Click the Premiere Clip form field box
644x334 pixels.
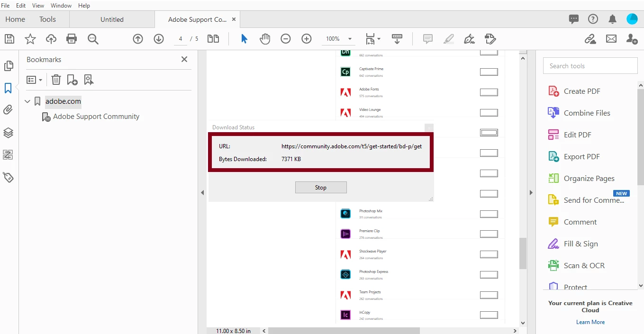click(x=489, y=234)
